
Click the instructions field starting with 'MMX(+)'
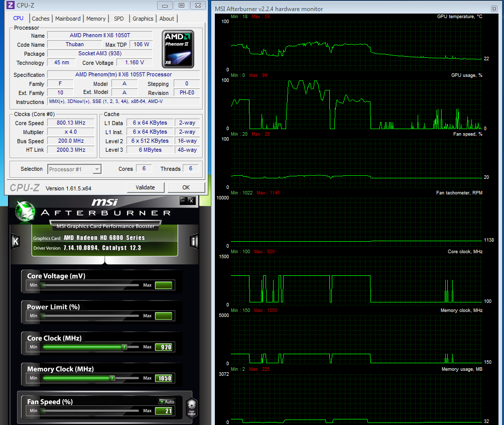(x=124, y=101)
